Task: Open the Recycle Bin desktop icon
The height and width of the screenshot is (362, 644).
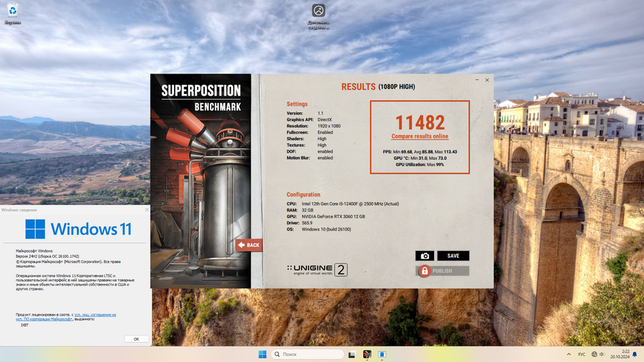Action: (x=12, y=13)
